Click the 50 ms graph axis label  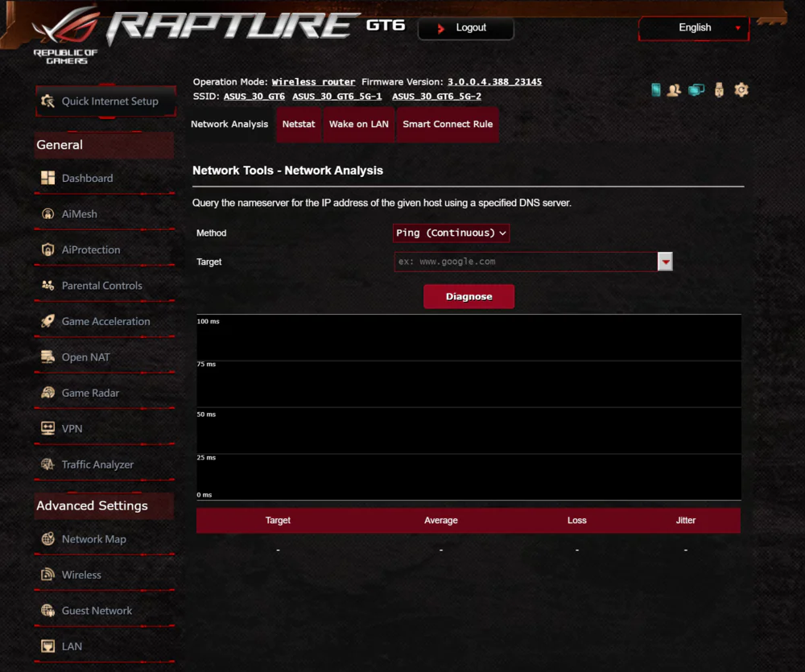206,414
